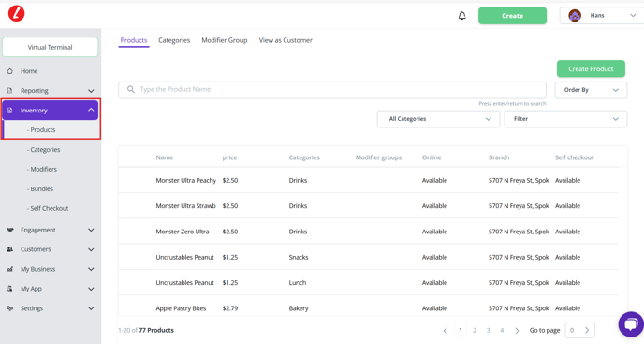This screenshot has height=344, width=644.
Task: Expand the Settings menu chevron
Action: coord(91,308)
